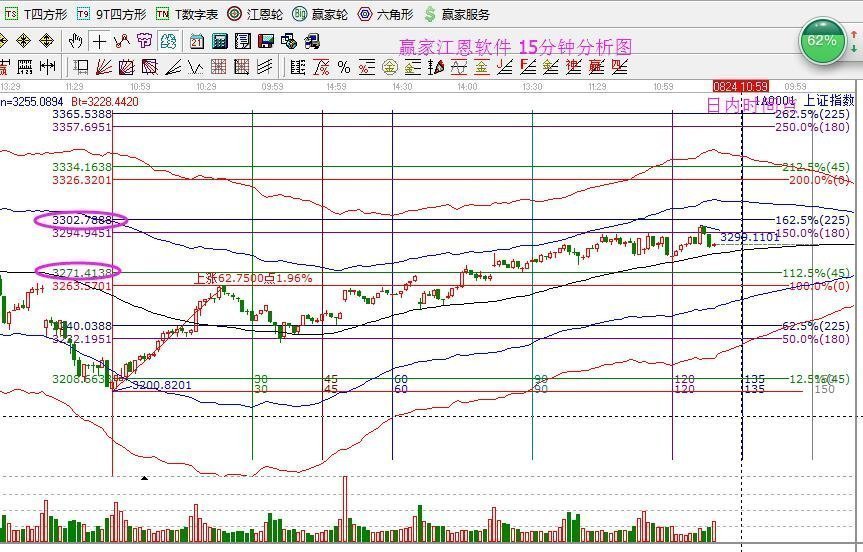Select the grid with arrow tool
Image resolution: width=863 pixels, height=552 pixels.
242,67
